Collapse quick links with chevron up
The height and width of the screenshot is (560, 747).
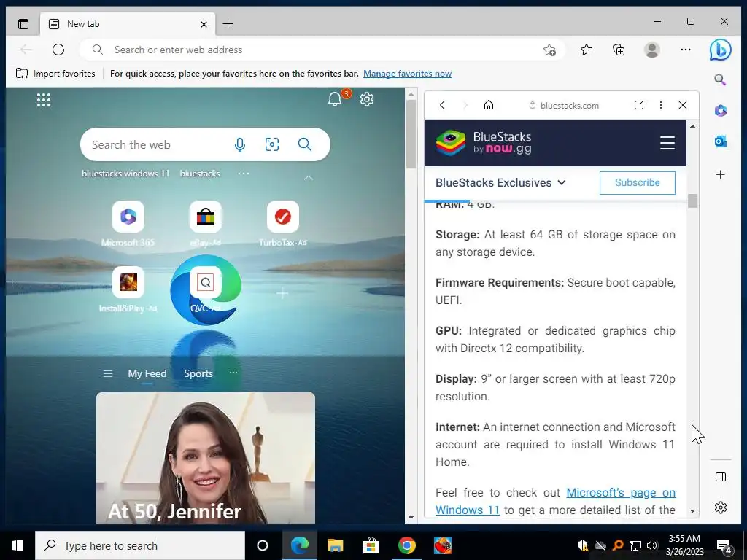click(309, 178)
